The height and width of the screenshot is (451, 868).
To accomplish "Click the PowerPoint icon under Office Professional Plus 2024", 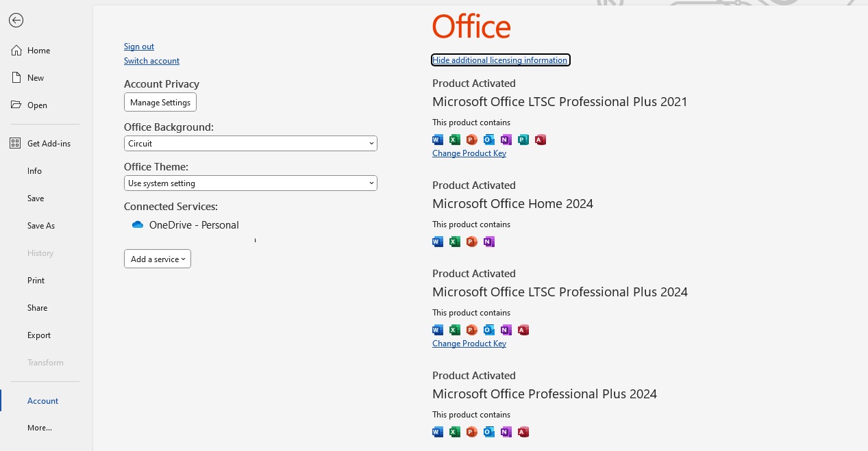I will [x=472, y=432].
